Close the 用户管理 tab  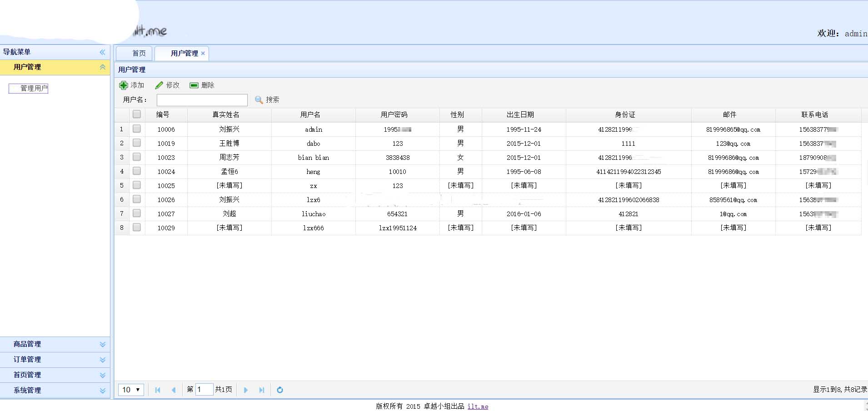[x=203, y=54]
